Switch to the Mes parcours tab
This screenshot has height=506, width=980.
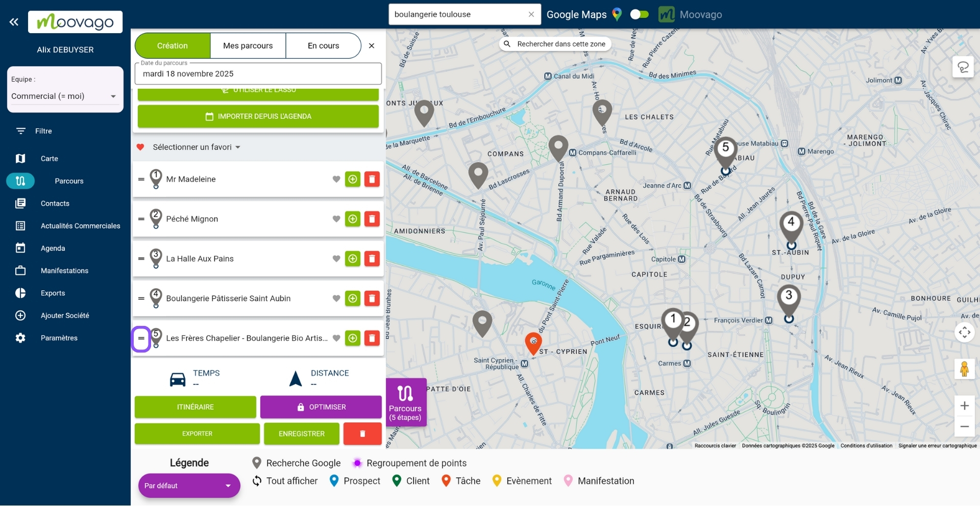tap(248, 45)
